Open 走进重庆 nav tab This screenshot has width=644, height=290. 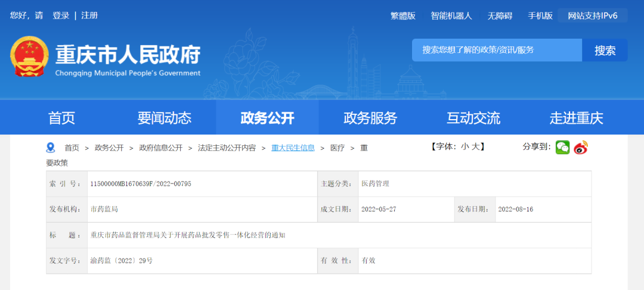point(577,118)
